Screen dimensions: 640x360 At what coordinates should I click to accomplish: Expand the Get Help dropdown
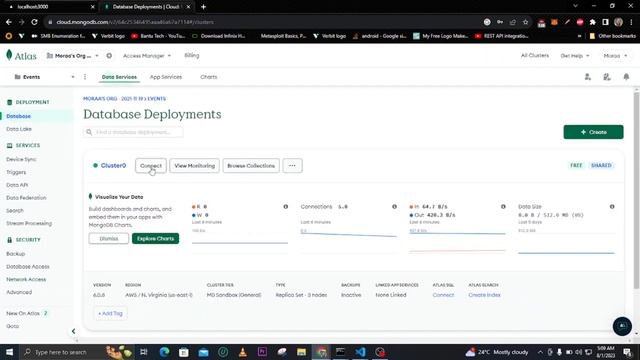575,56
